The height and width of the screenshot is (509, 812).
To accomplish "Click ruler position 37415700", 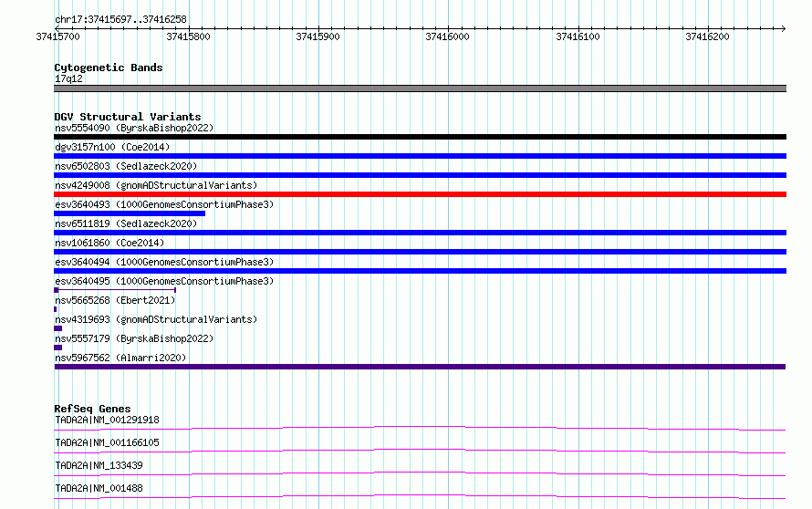I will [58, 36].
